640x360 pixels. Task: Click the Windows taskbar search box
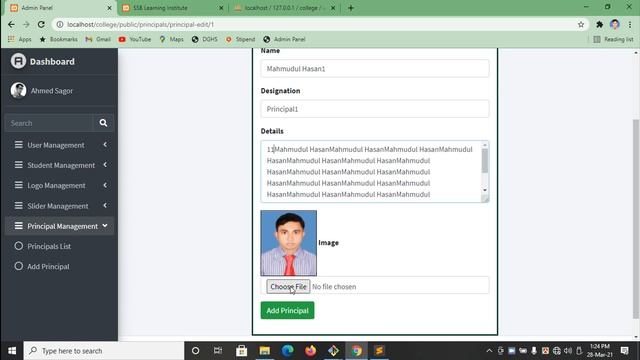pos(104,351)
